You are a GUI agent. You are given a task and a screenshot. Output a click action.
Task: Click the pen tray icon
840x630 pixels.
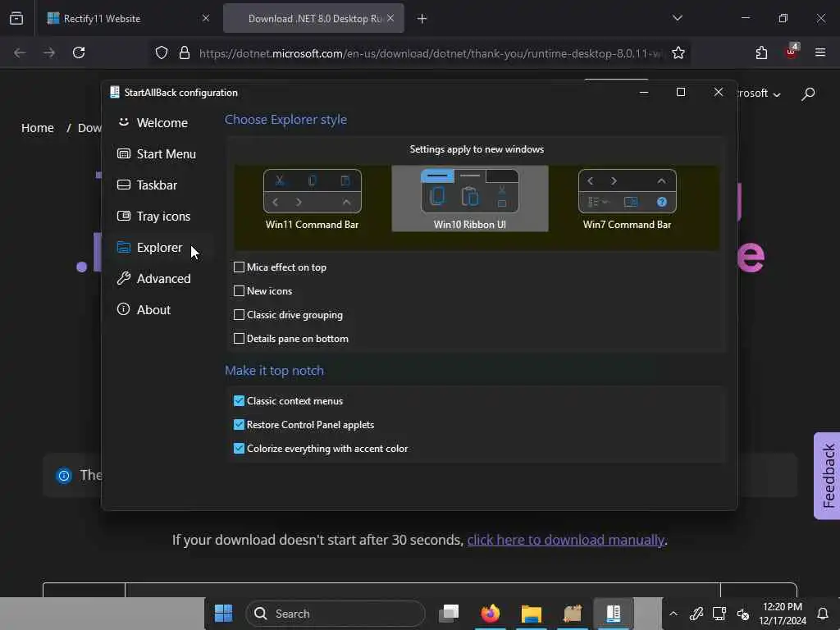pyautogui.click(x=696, y=614)
